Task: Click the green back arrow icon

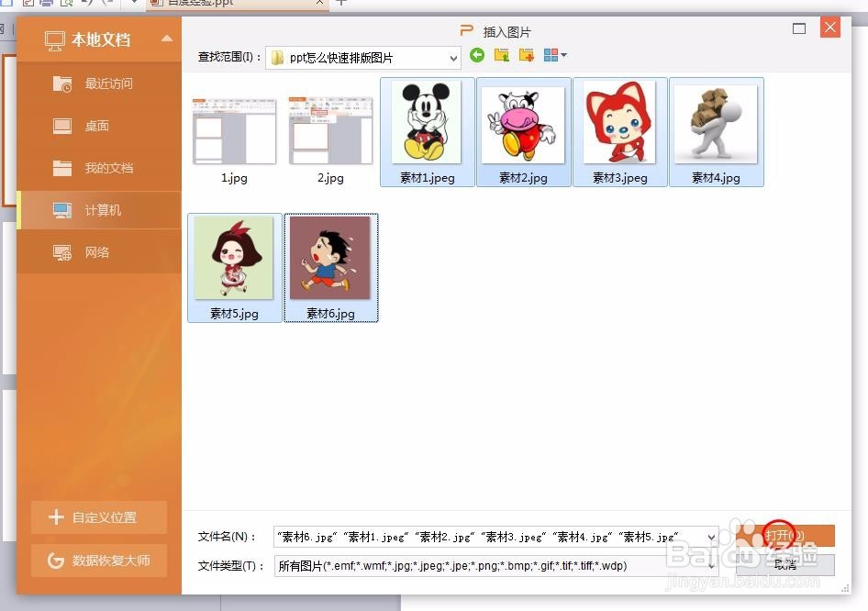Action: point(476,55)
